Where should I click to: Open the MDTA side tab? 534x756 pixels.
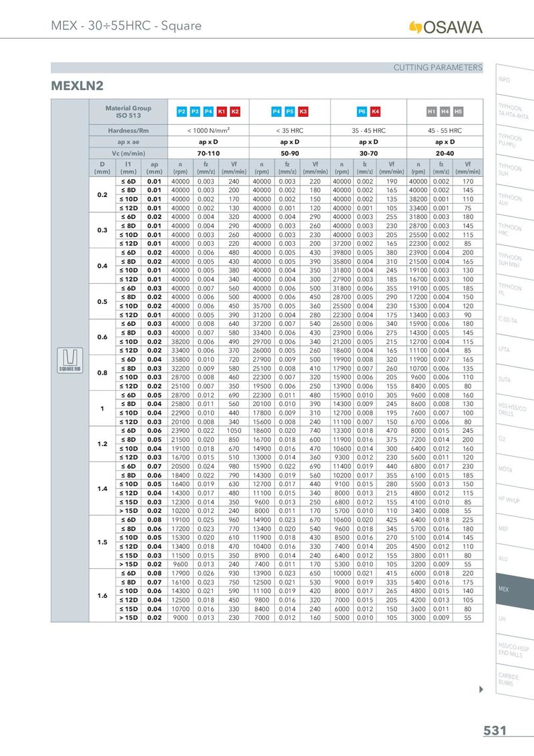tap(514, 469)
